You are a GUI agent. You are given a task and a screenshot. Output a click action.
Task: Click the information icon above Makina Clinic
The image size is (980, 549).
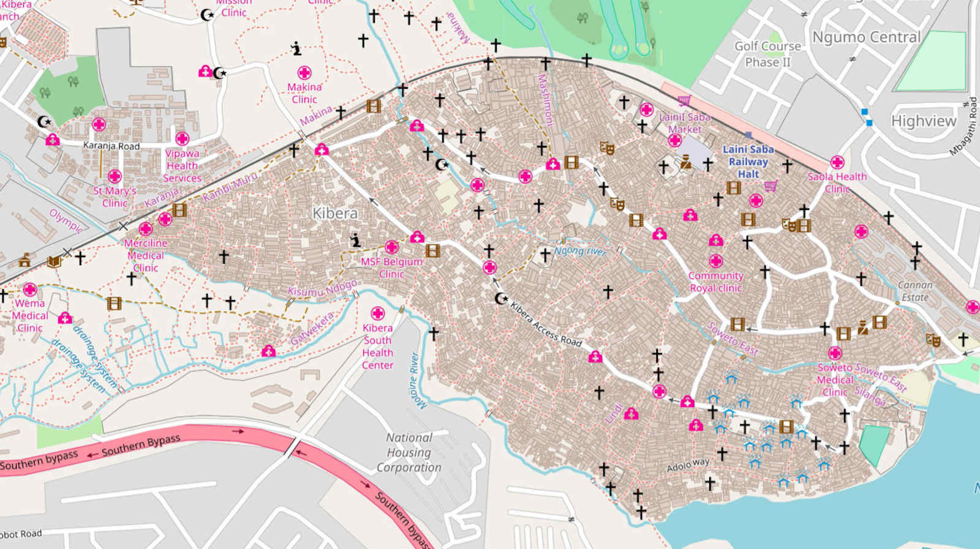click(x=296, y=48)
